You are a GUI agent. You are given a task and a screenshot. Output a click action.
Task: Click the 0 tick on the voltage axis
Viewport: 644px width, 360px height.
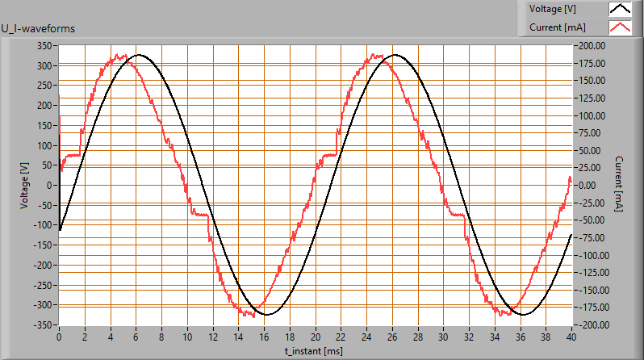pos(51,185)
